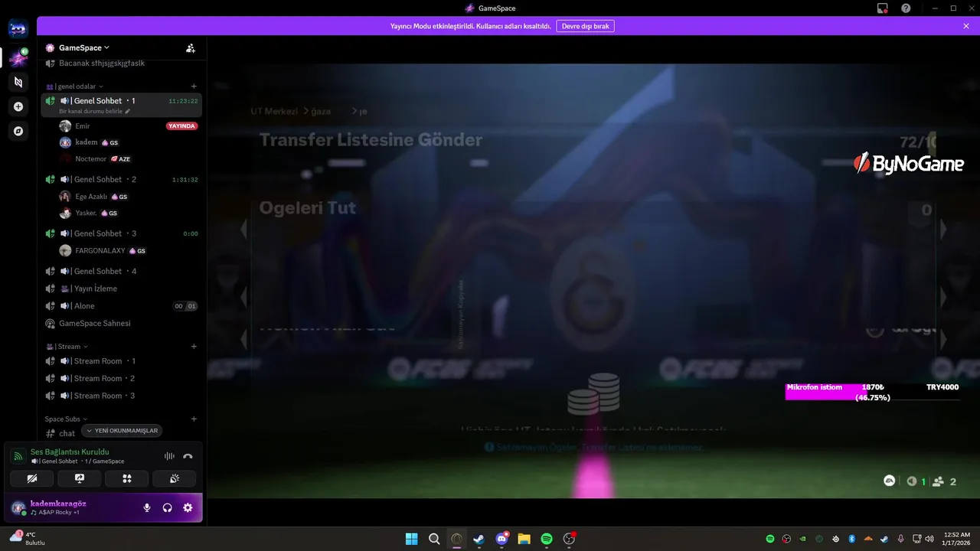Join Genel Sohbet 4 voice channel
This screenshot has width=980, height=551.
pos(122,271)
